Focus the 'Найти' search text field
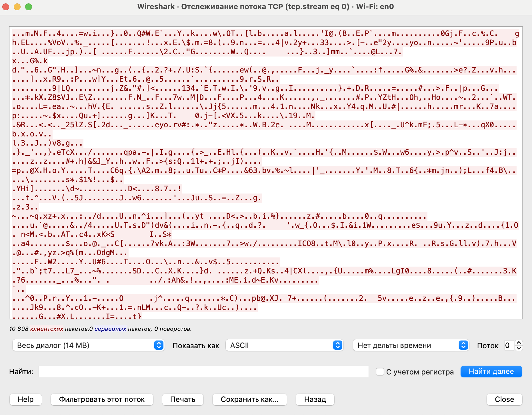This screenshot has width=532, height=415. 203,372
